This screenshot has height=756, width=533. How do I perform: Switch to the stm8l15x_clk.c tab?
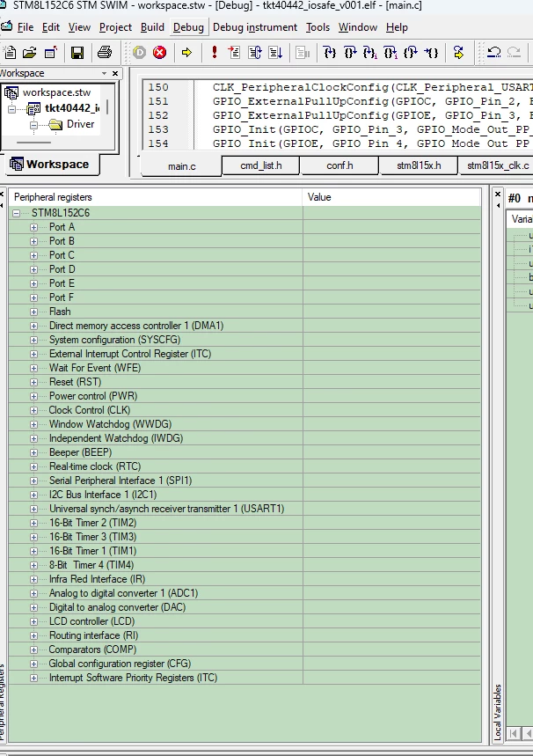[497, 165]
